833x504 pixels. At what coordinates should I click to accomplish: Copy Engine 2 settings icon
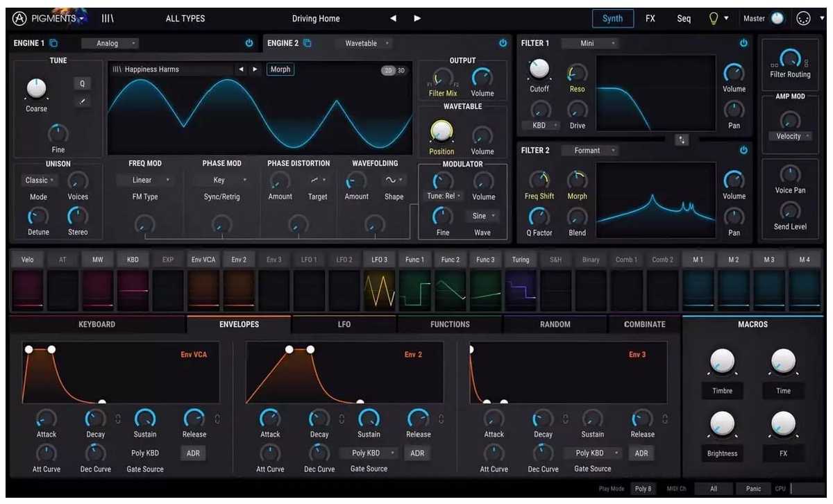tap(308, 43)
